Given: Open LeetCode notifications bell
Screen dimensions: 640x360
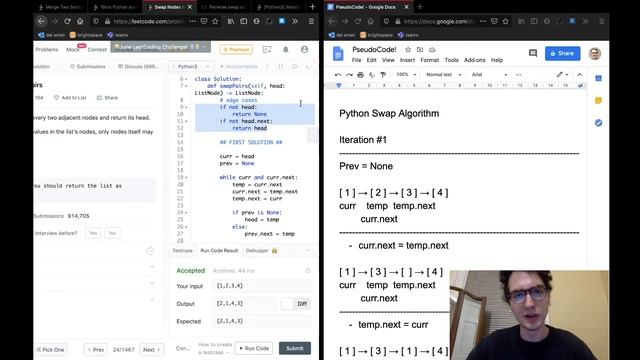Looking at the screenshot, I should (286, 49).
